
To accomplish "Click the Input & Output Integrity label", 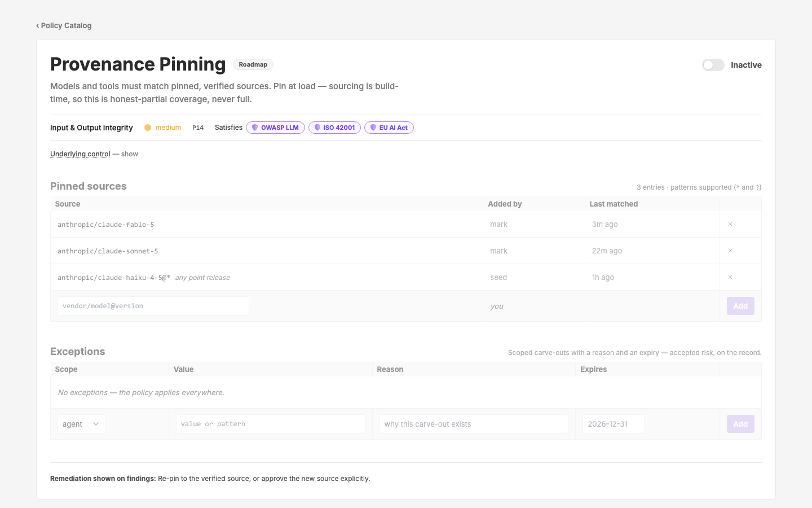I will point(91,128).
